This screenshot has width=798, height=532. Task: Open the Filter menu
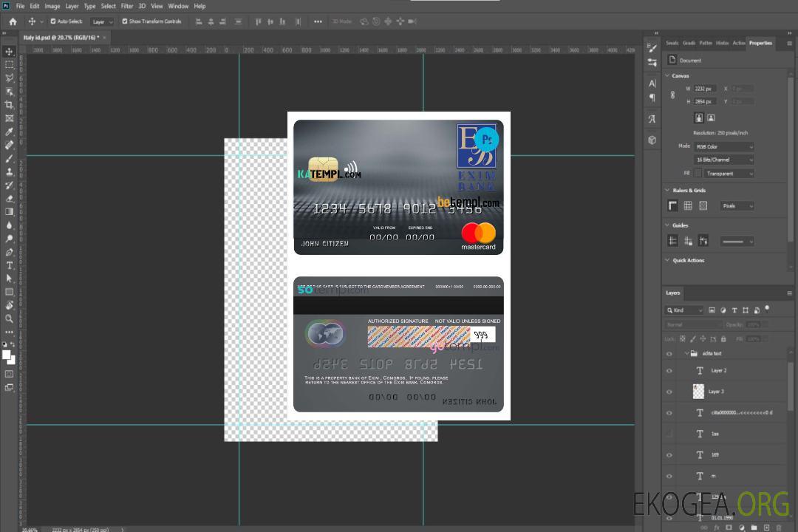(127, 6)
